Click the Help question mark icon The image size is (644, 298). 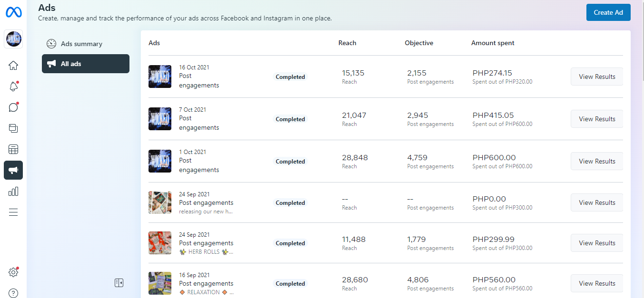[x=13, y=293]
